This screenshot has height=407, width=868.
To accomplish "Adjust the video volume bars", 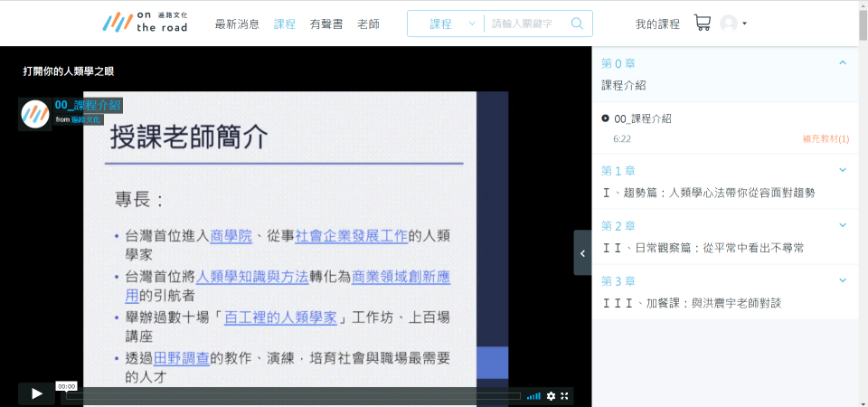I will [533, 396].
